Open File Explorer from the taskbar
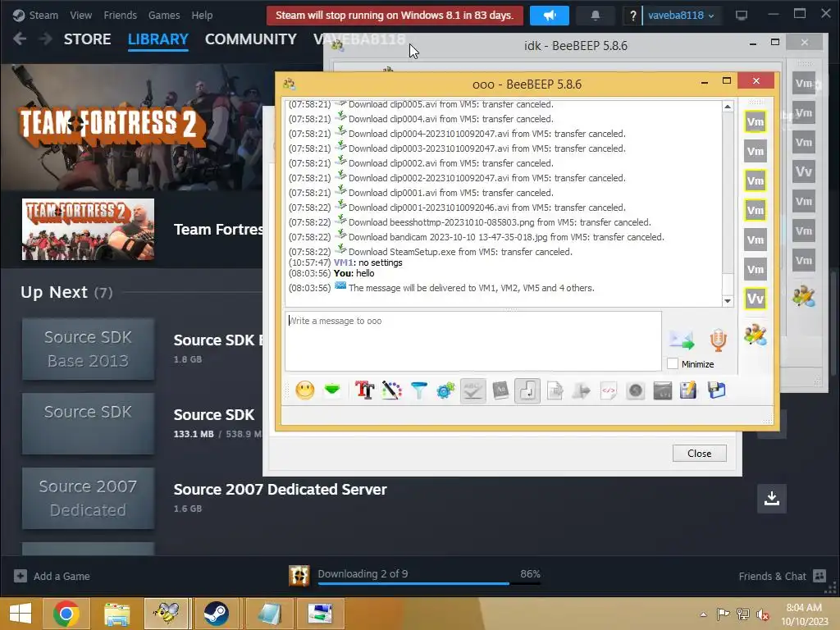 [x=116, y=614]
